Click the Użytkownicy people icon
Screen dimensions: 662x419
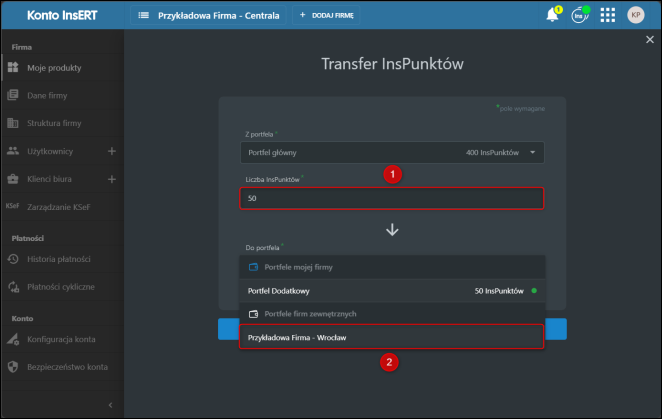click(13, 151)
